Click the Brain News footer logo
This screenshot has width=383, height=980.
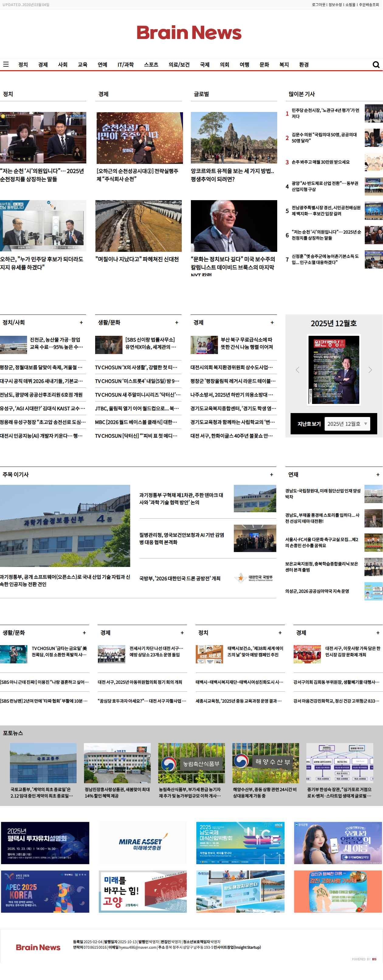[38, 947]
